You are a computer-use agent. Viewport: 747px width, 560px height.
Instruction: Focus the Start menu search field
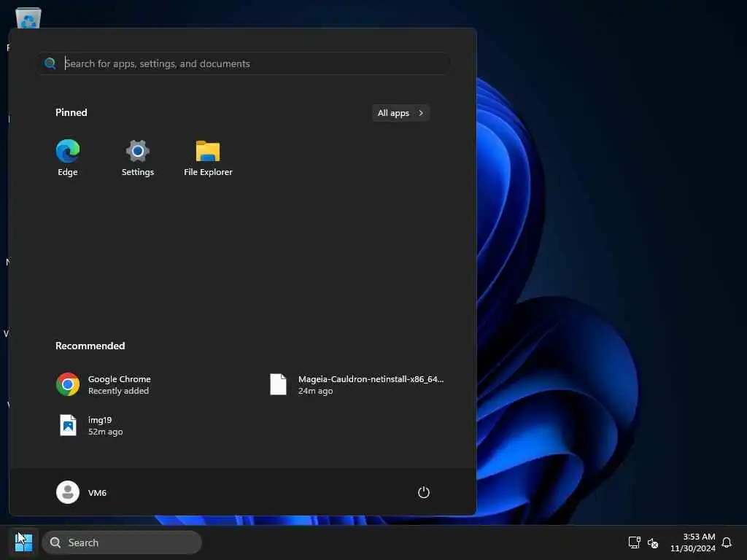coord(244,63)
